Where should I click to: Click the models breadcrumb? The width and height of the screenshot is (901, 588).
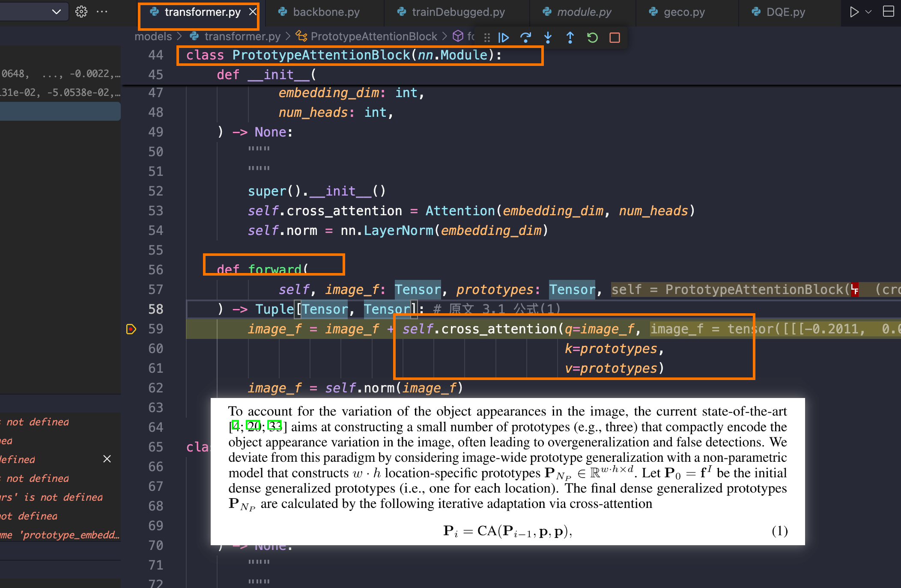[x=153, y=36]
